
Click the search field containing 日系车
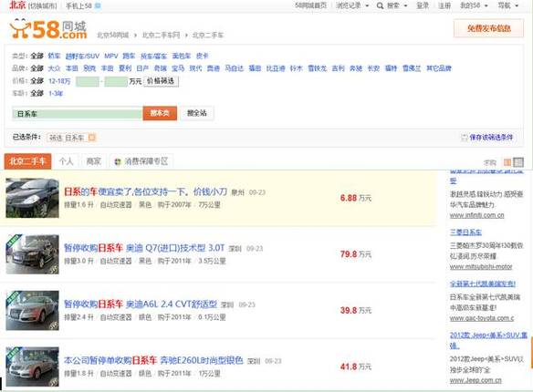point(78,114)
